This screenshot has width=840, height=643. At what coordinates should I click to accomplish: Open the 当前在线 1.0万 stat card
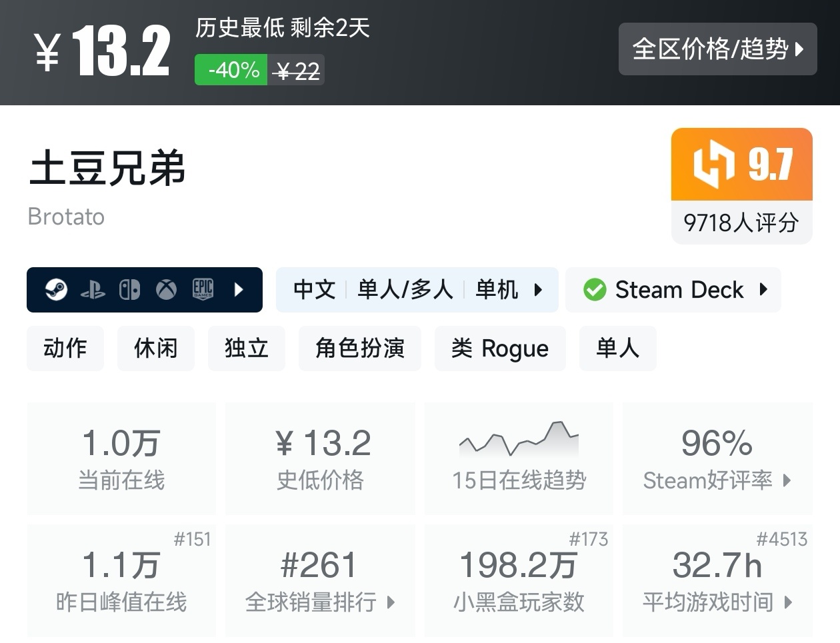coord(121,458)
